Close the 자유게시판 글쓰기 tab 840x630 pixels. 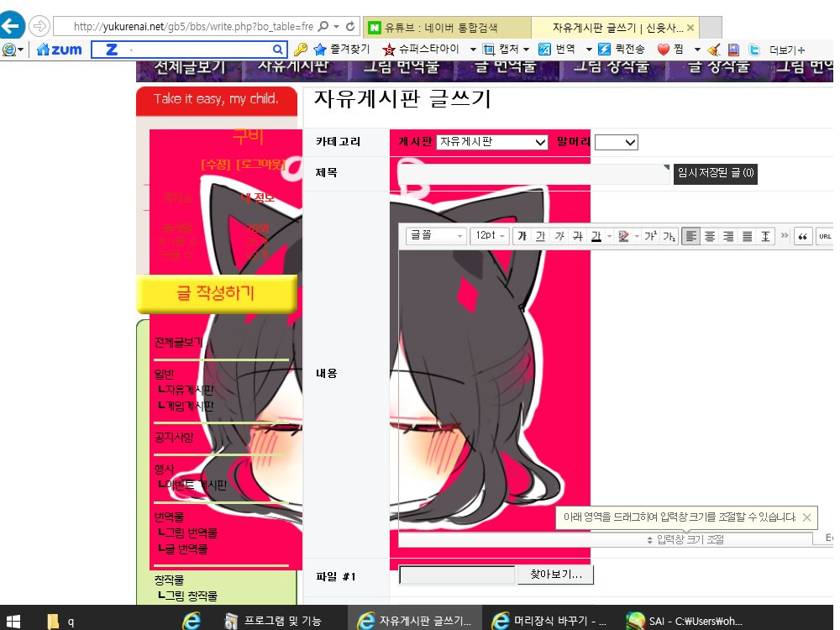coord(690,28)
